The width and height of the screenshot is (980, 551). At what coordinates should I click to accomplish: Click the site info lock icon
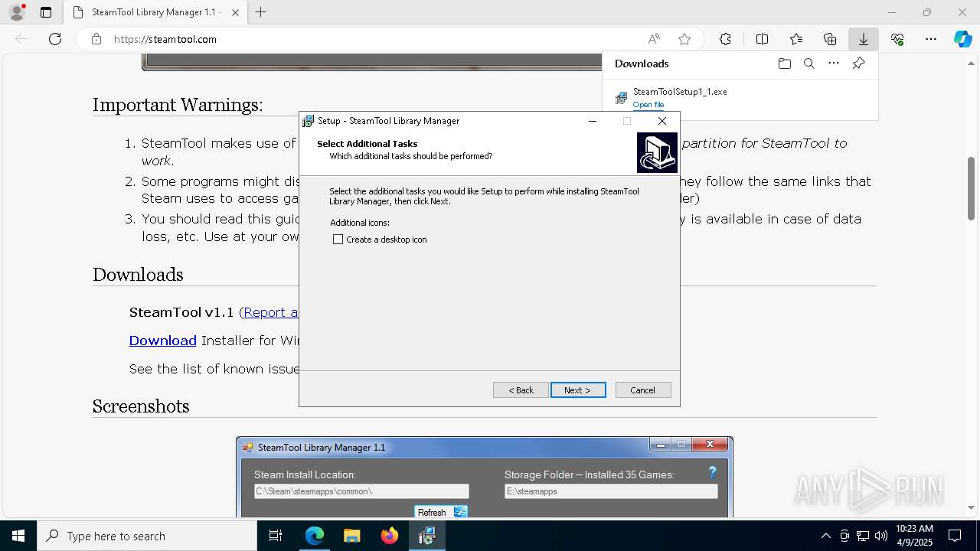pos(96,39)
